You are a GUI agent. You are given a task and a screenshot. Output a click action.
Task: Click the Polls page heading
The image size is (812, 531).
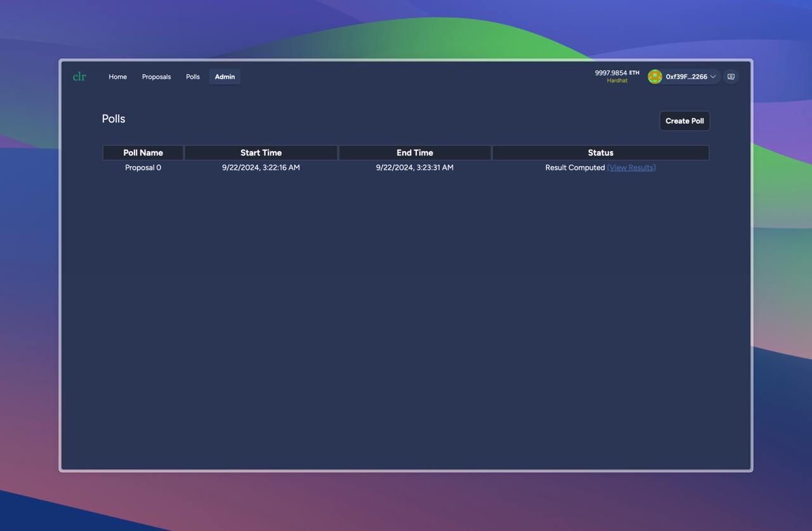coord(114,119)
